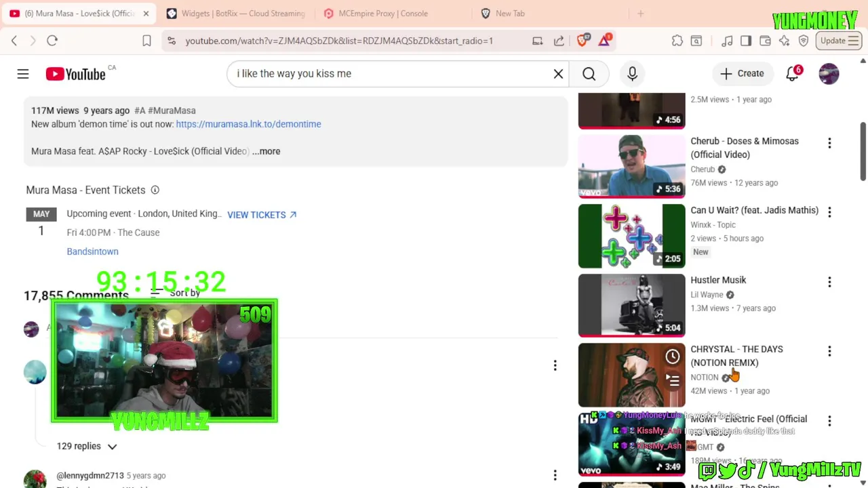Open the Leo AI sparkle icon
Image resolution: width=868 pixels, height=488 pixels.
(x=785, y=41)
